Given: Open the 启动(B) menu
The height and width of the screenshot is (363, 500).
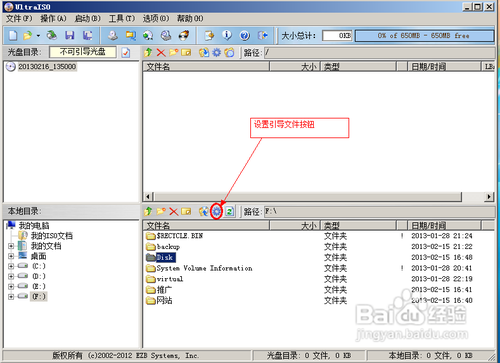Looking at the screenshot, I should pos(88,18).
